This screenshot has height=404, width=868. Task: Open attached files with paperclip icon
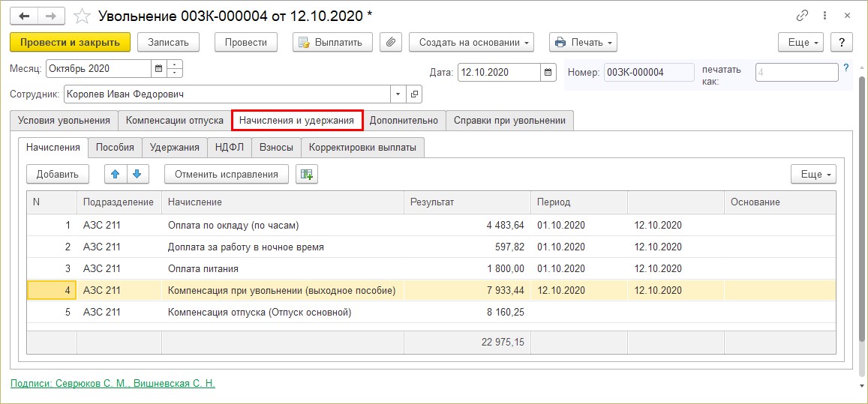[391, 42]
